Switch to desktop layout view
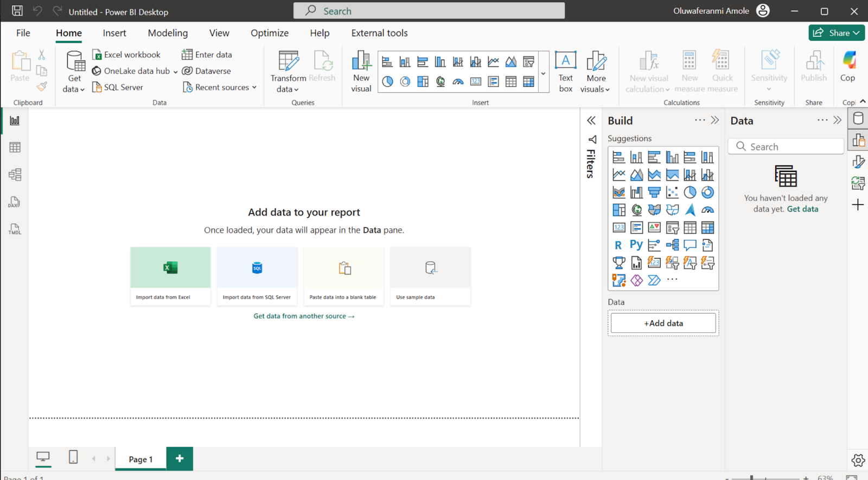 pyautogui.click(x=43, y=457)
